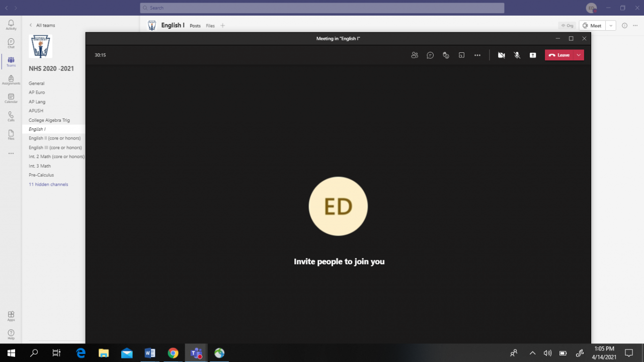This screenshot has width=644, height=362.
Task: Open Google Chrome from taskbar
Action: pos(173,353)
